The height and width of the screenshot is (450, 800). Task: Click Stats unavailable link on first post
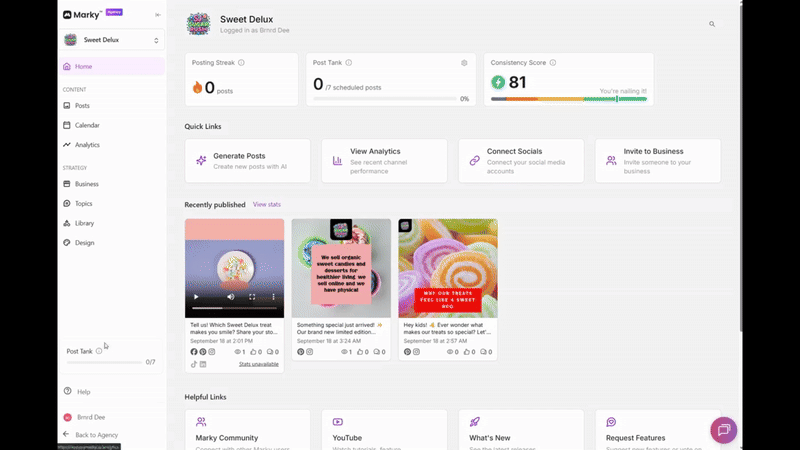[x=259, y=364]
